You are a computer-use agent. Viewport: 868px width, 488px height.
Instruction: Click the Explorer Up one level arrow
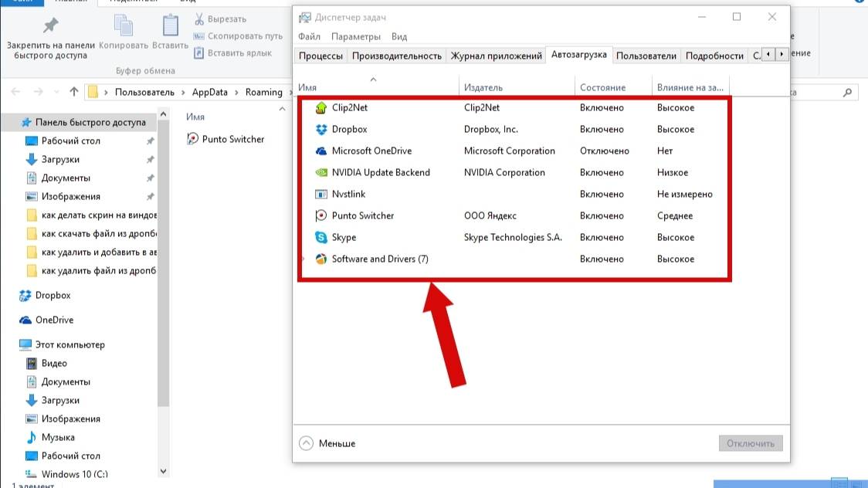click(x=73, y=92)
